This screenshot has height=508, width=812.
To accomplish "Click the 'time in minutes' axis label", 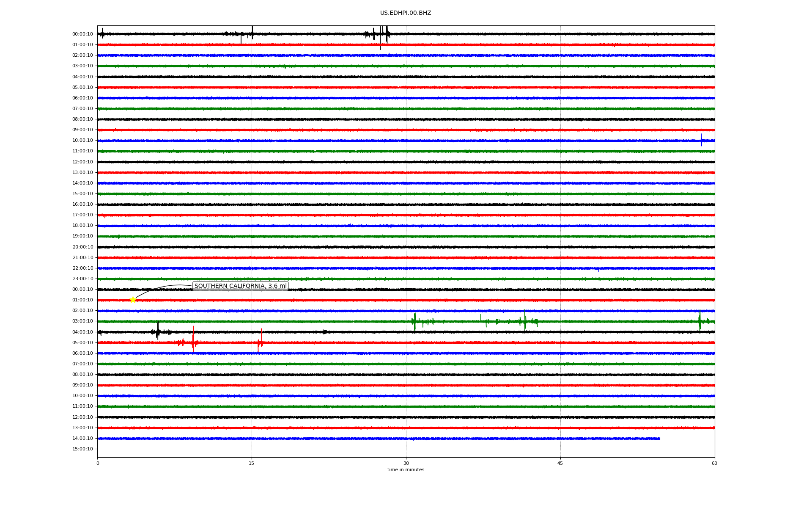I will pyautogui.click(x=406, y=470).
